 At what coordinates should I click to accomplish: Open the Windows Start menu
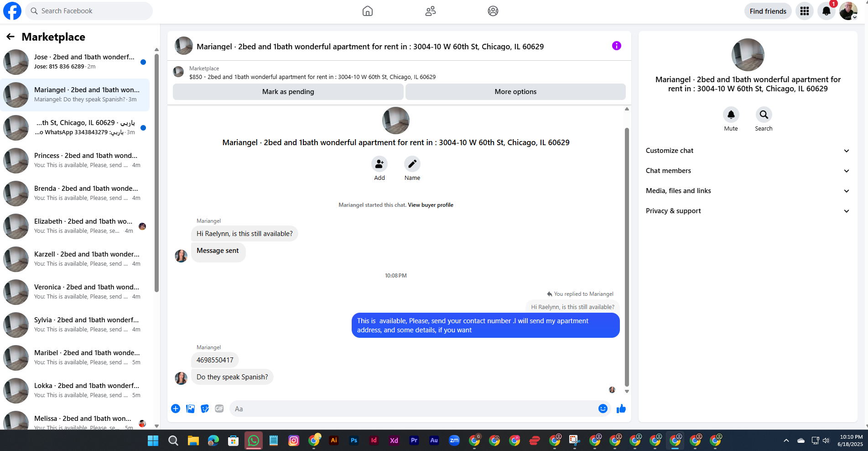coord(153,441)
